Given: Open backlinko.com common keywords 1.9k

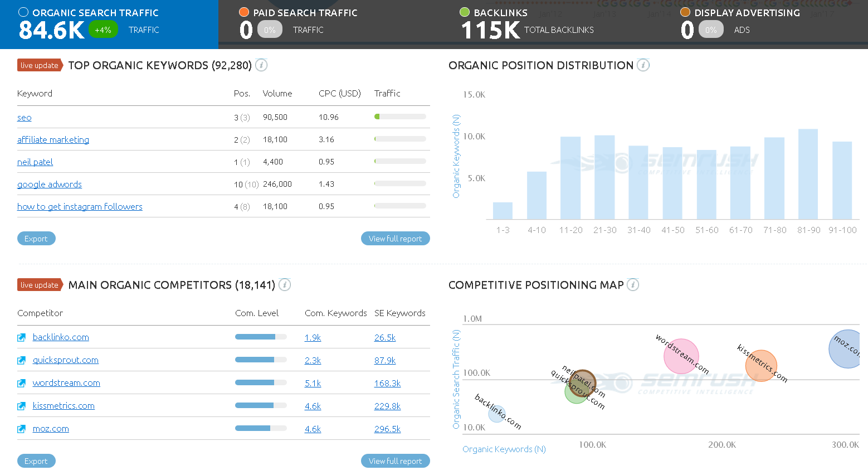Looking at the screenshot, I should 313,338.
